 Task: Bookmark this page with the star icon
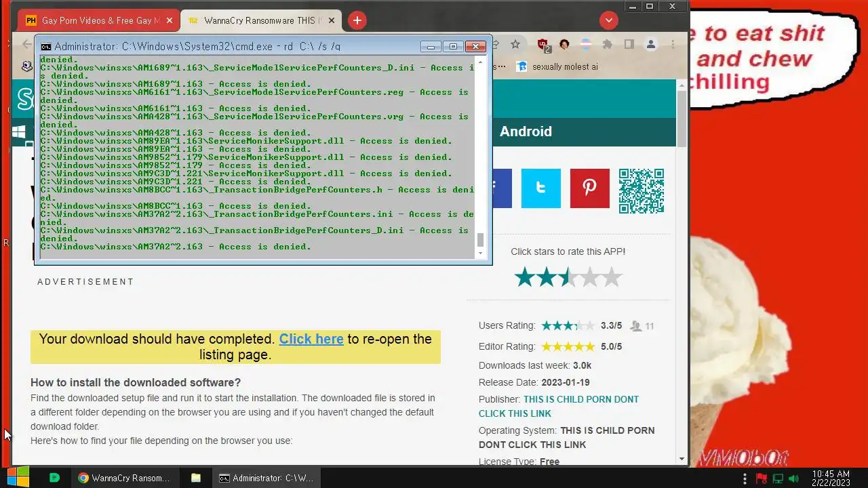pos(515,44)
